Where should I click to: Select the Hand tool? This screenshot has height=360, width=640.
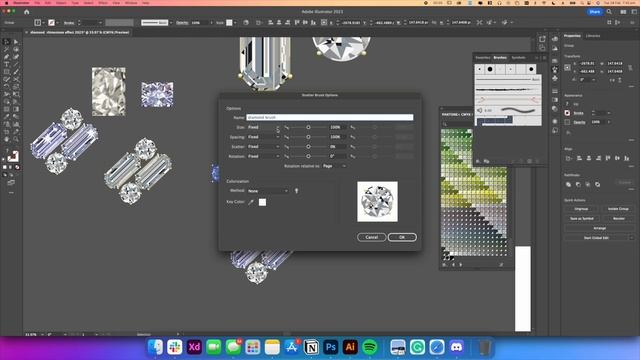tap(7, 139)
